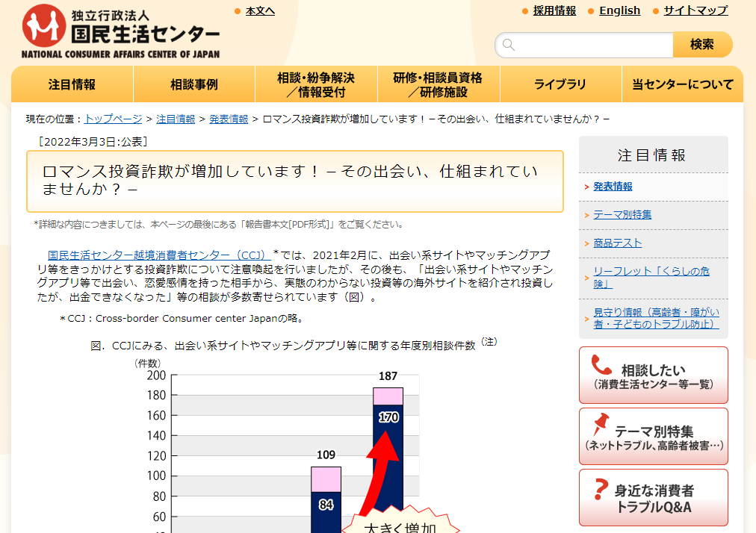Image resolution: width=756 pixels, height=533 pixels.
Task: Click the red upward arrow in chart
Action: 381,473
